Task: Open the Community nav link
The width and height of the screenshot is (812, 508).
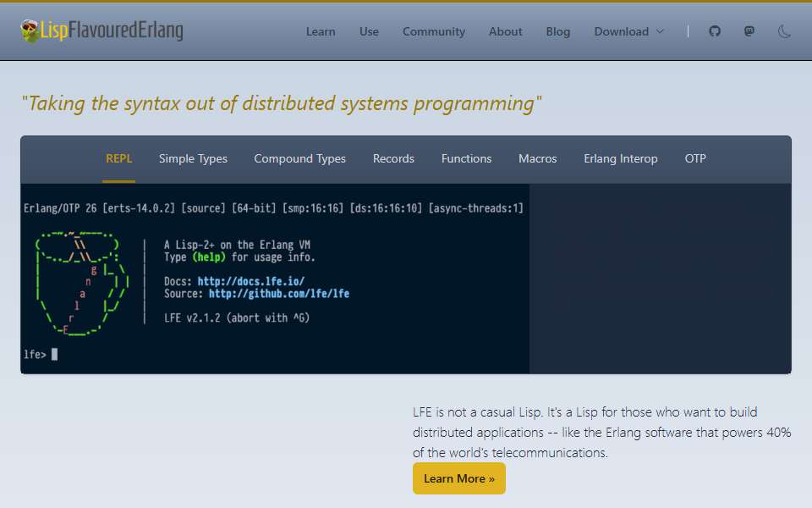Action: pos(434,31)
